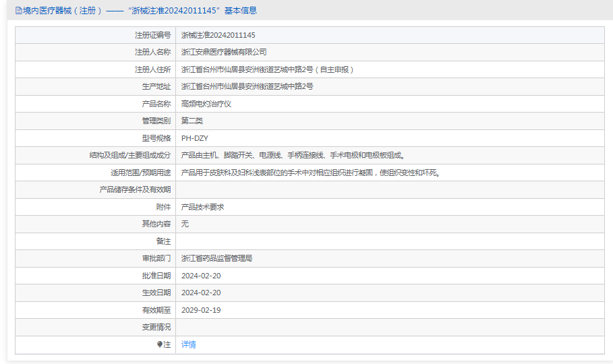Select the product name 高频电灼治疗仪
Screen dimensions: 613x364
click(x=206, y=104)
